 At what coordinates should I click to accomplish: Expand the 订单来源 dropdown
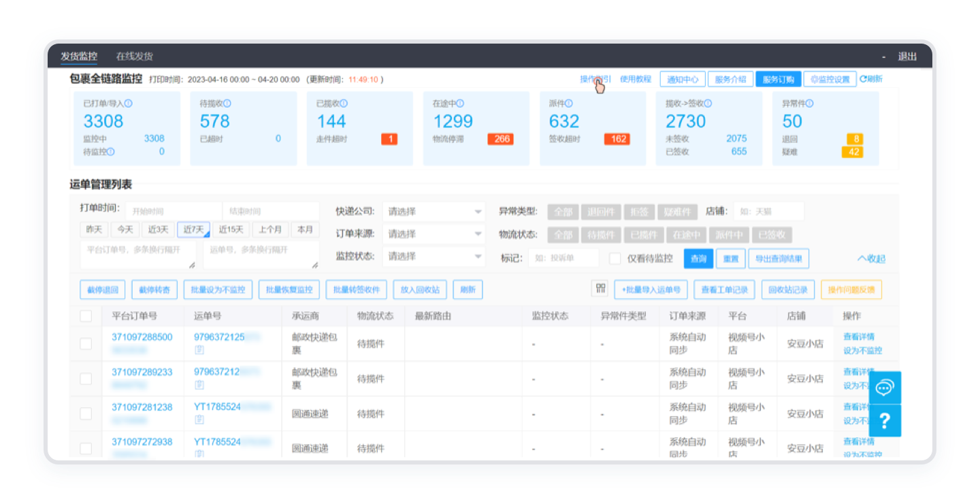pyautogui.click(x=434, y=234)
